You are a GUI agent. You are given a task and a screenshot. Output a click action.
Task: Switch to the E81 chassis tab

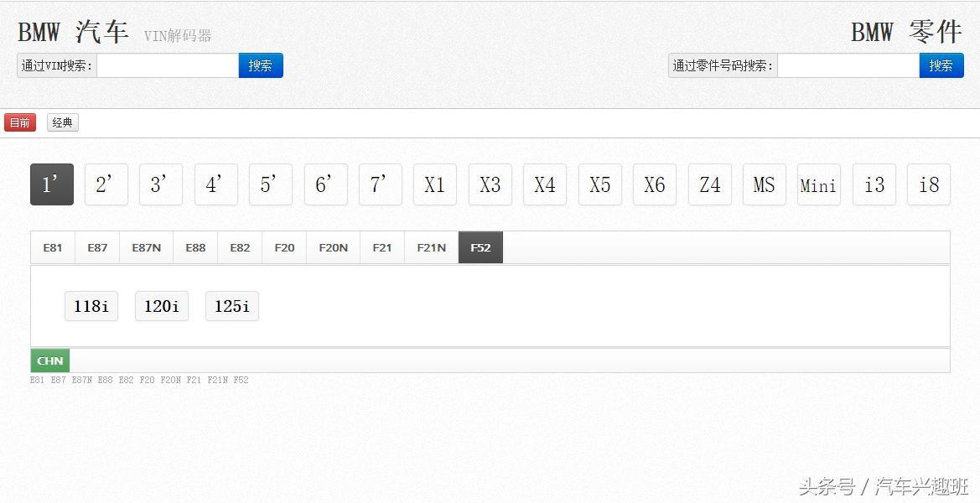tap(53, 247)
